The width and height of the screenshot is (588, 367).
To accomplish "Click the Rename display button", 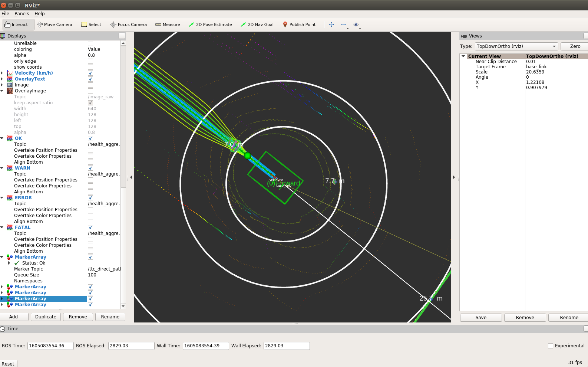I will point(110,317).
